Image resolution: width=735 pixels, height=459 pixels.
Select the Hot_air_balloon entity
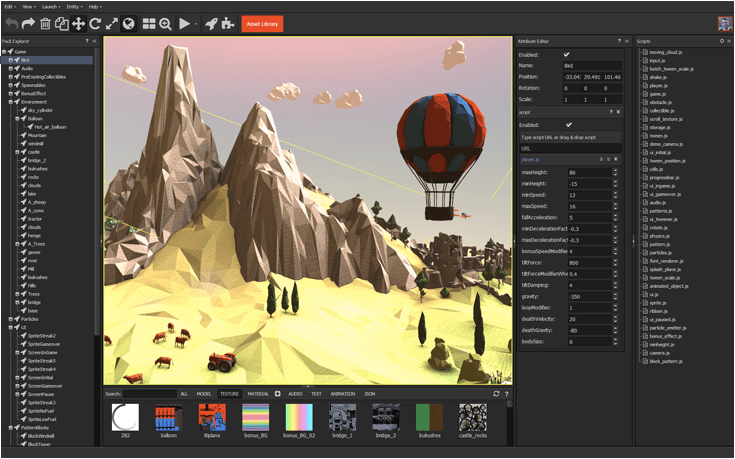pos(50,127)
